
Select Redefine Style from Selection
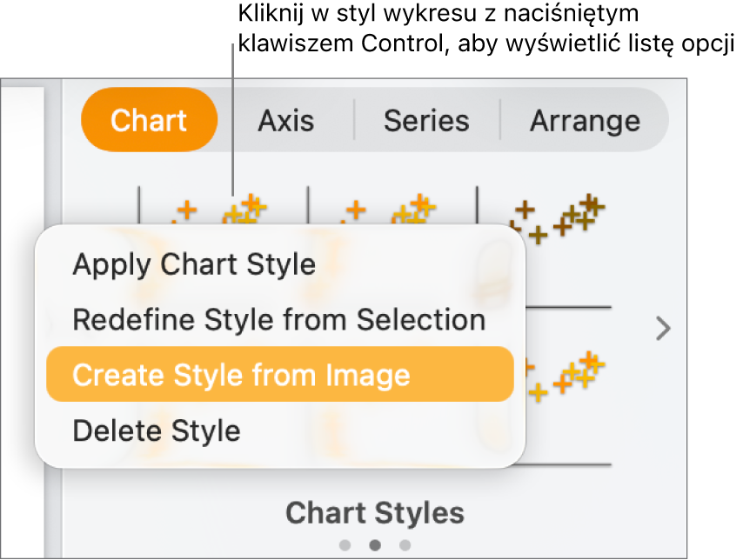[x=278, y=319]
